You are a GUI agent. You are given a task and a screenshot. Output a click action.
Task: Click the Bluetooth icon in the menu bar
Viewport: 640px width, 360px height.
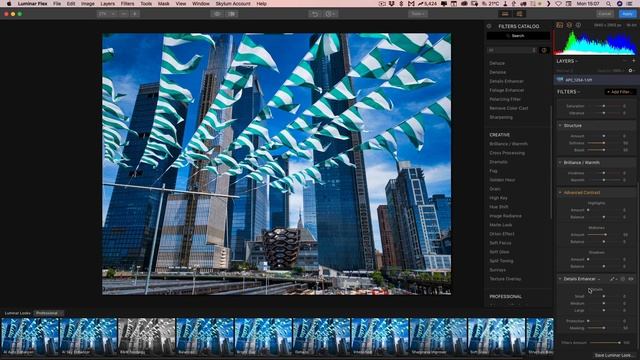click(401, 4)
